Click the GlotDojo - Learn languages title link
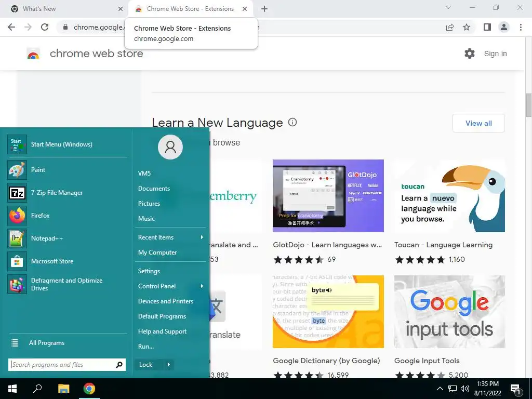The width and height of the screenshot is (532, 399). [327, 245]
